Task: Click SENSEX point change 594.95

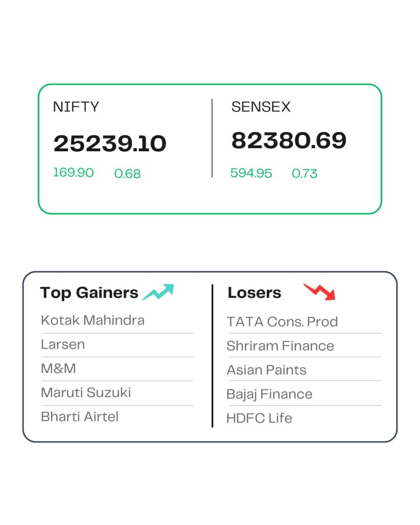Action: click(251, 173)
